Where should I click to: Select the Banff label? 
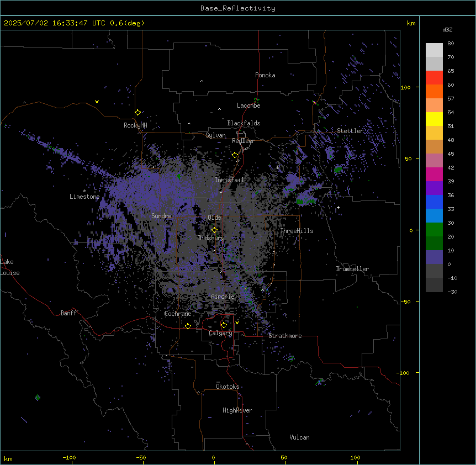point(68,313)
